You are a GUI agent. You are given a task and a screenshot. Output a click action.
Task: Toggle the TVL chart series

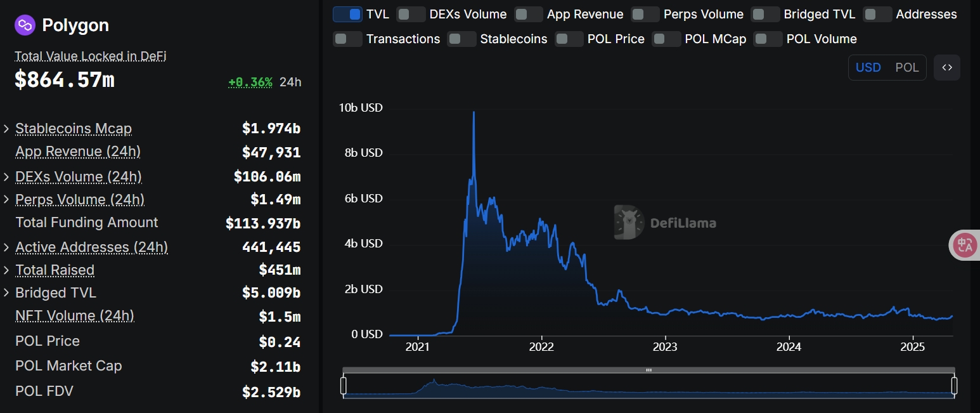click(347, 14)
